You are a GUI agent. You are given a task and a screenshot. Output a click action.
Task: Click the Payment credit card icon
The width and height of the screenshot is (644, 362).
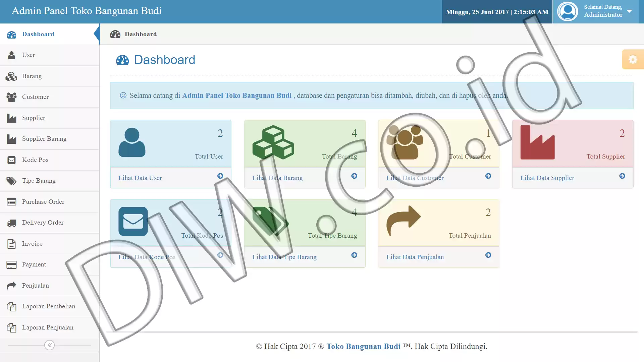[11, 264]
